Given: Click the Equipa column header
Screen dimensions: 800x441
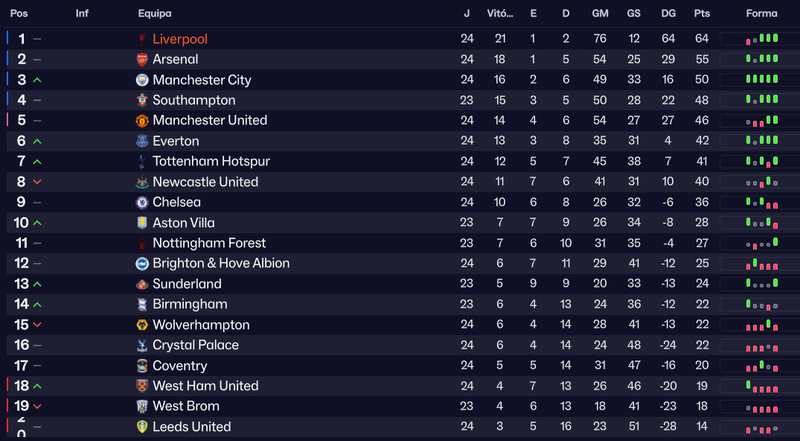Looking at the screenshot, I should [155, 14].
